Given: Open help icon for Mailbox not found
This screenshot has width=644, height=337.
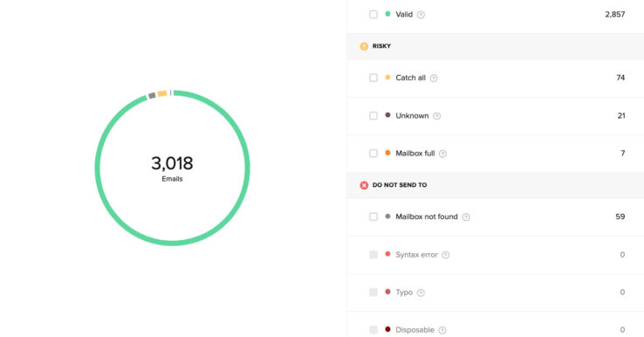Looking at the screenshot, I should point(466,217).
